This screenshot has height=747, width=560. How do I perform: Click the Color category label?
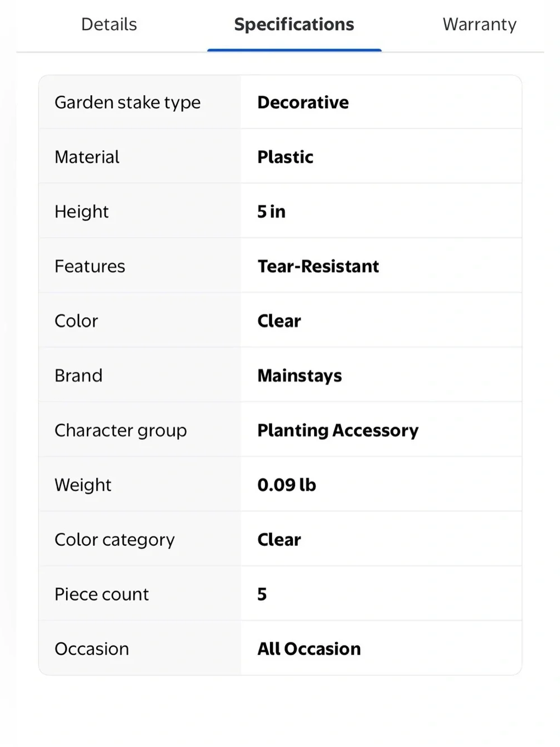click(x=115, y=540)
